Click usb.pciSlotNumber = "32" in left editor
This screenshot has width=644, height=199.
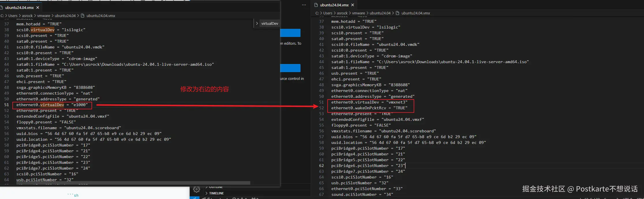pyautogui.click(x=45, y=180)
